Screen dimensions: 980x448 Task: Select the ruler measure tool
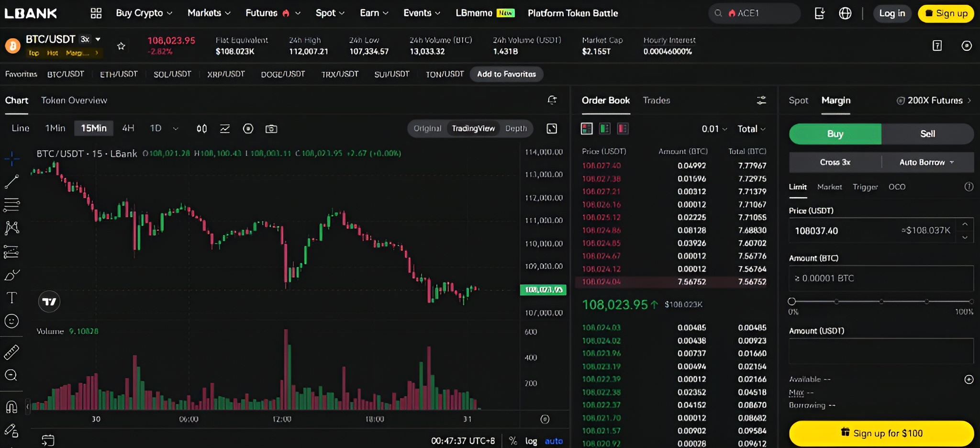pyautogui.click(x=11, y=352)
